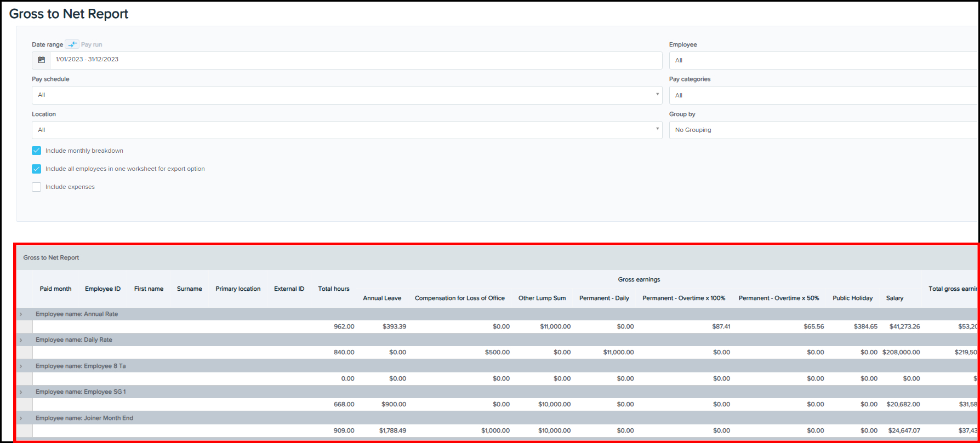The image size is (980, 443).
Task: Click the Paid month column header
Action: (55, 289)
